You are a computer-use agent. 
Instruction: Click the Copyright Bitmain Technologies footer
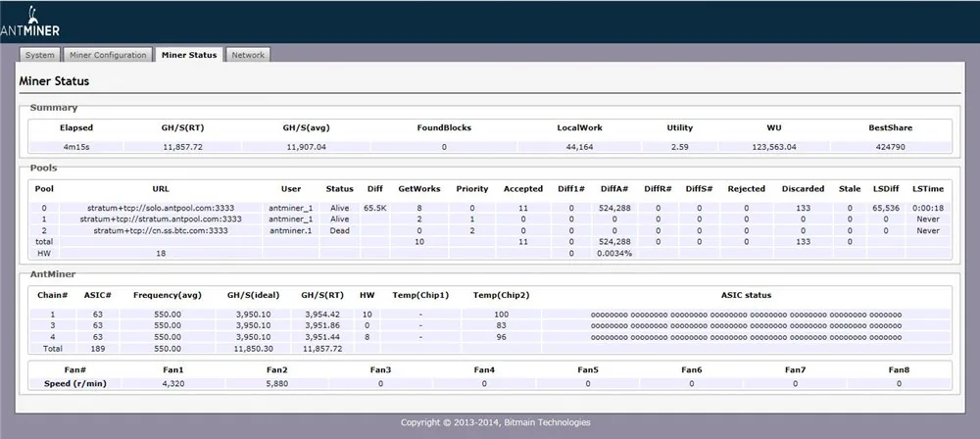tap(495, 422)
